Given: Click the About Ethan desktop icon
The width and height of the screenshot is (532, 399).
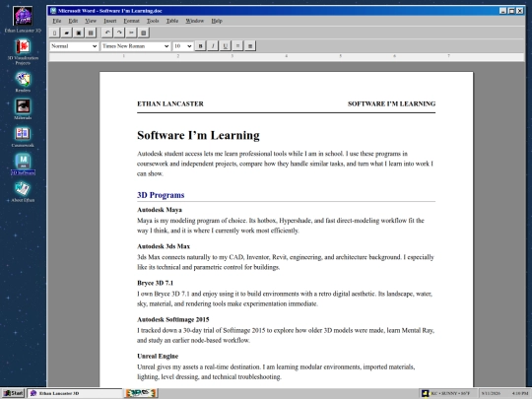Looking at the screenshot, I should (23, 189).
